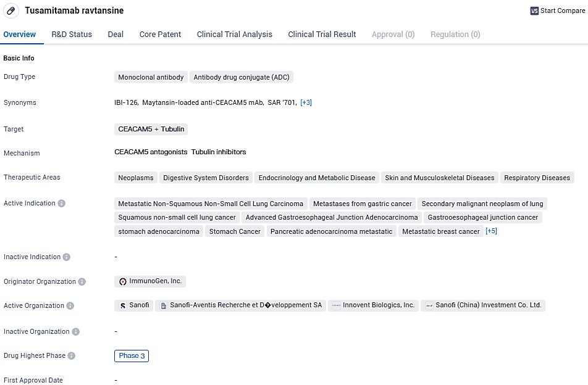The image size is (588, 385).
Task: Switch to the R&D Status tab
Action: [72, 35]
